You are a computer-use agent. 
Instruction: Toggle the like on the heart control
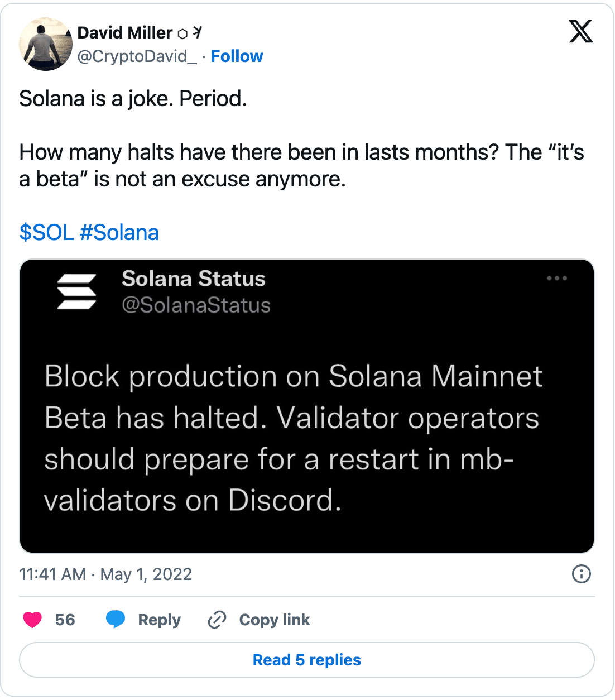pyautogui.click(x=32, y=620)
